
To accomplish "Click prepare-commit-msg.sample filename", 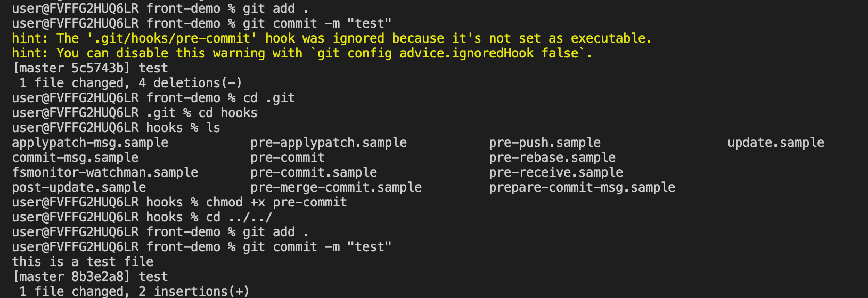I will [582, 187].
